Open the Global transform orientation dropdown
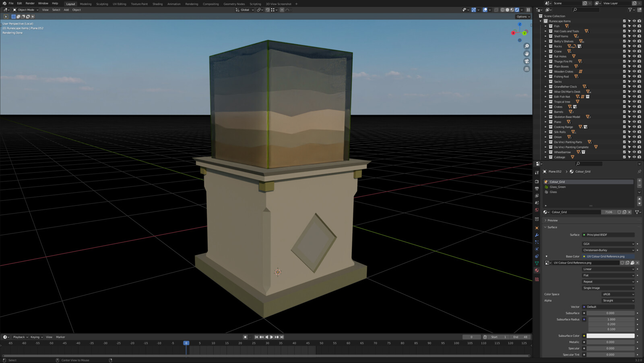Viewport: 644px width, 363px height. (x=245, y=10)
